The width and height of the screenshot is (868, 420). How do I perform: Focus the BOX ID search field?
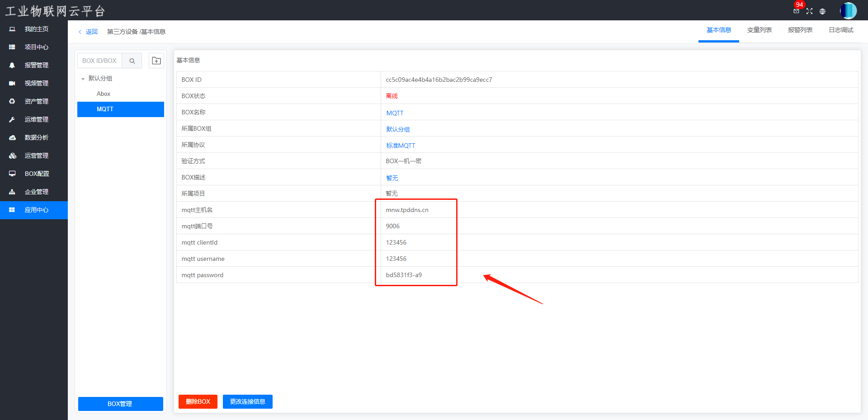tap(100, 61)
